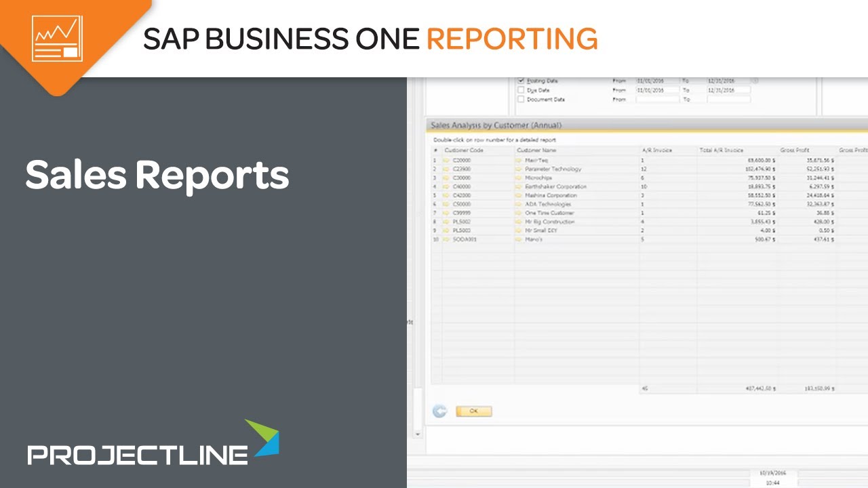Screen dimensions: 868x488
Task: Click the Microchips name cell
Action: [576, 178]
